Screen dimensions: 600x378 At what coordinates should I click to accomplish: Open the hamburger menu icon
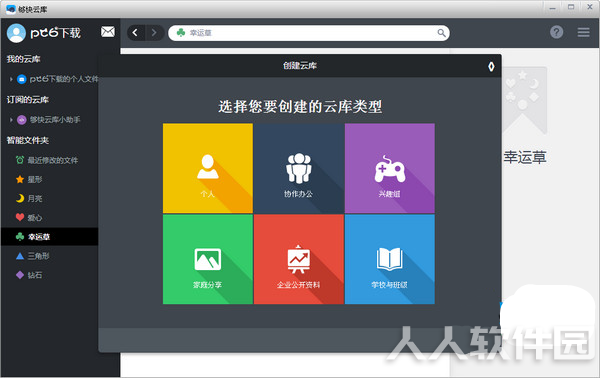pos(583,32)
